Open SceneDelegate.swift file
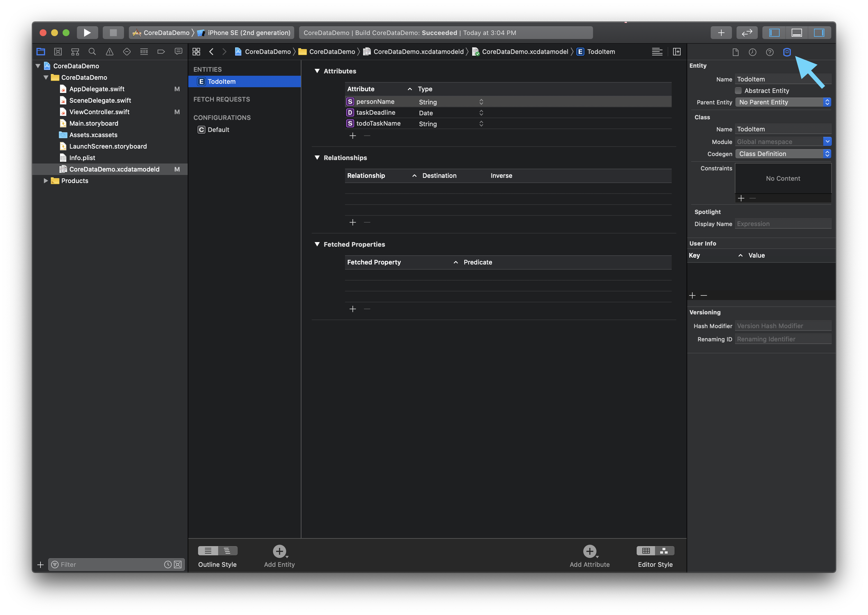The image size is (868, 615). pyautogui.click(x=100, y=100)
